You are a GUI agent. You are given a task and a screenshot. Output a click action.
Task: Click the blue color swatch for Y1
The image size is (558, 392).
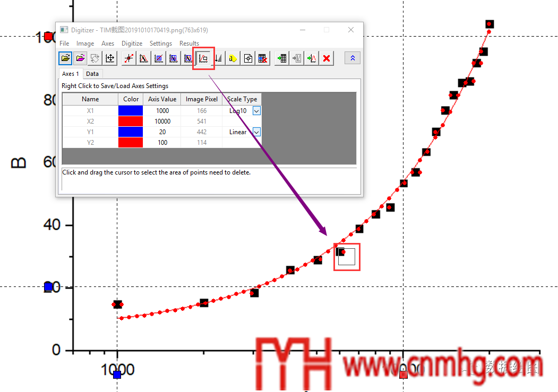click(131, 132)
